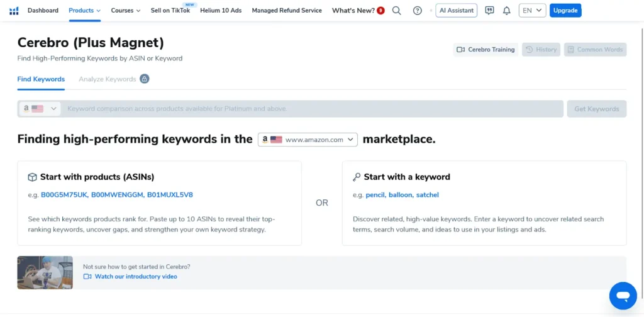Click the example keyword satchel
Viewport: 644px width, 317px height.
pyautogui.click(x=428, y=195)
